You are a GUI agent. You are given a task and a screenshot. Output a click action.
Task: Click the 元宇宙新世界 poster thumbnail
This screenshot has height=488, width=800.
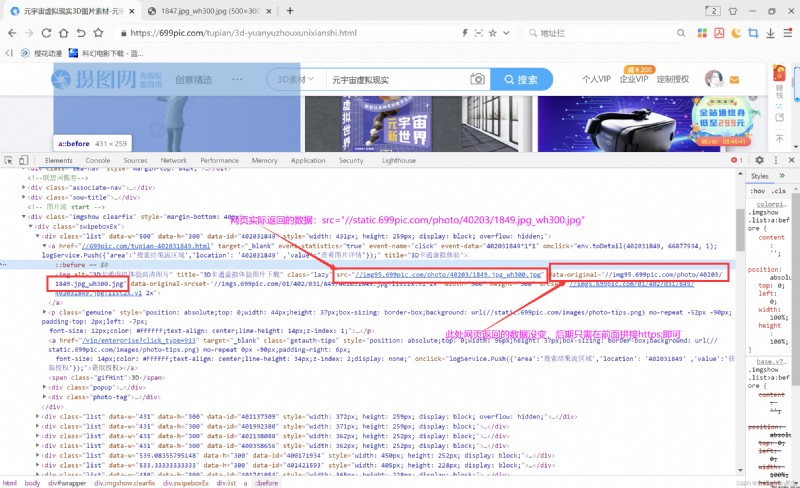tap(384, 124)
